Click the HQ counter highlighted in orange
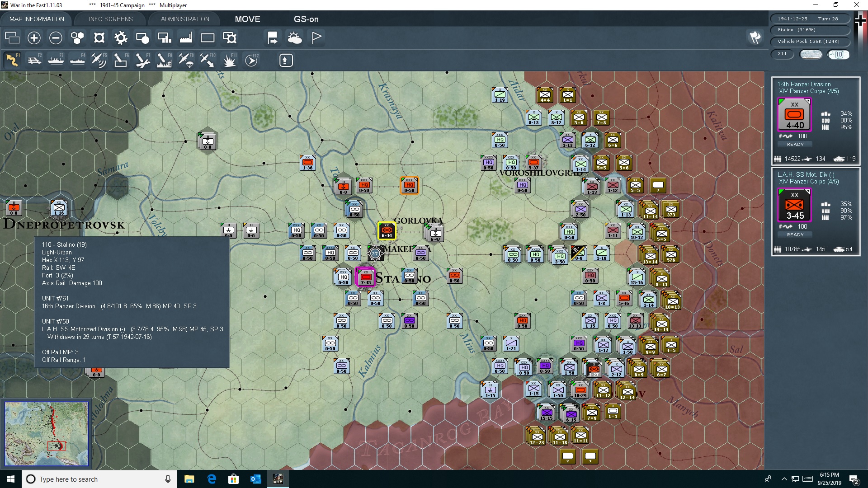Viewport: 868px width, 488px height. point(409,185)
